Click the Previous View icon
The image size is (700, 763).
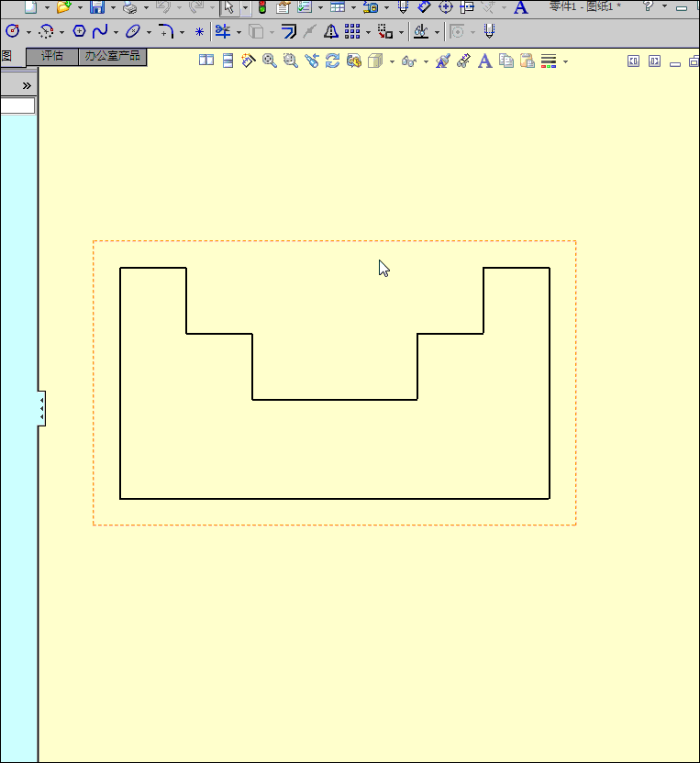(x=312, y=61)
